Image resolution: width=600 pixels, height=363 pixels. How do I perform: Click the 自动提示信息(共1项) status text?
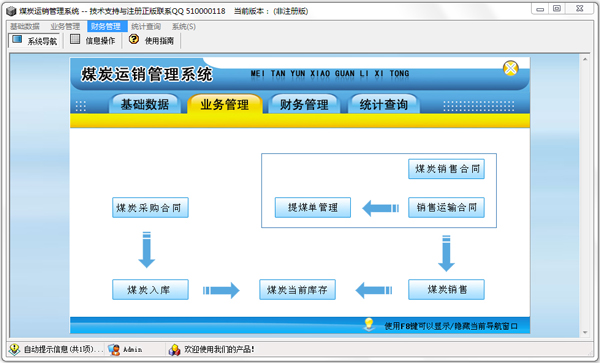[x=64, y=349]
